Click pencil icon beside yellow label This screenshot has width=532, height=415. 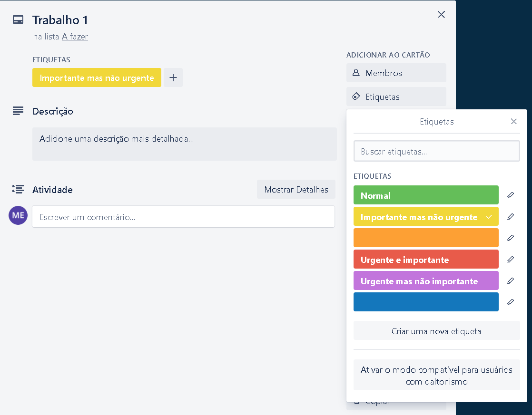click(511, 216)
